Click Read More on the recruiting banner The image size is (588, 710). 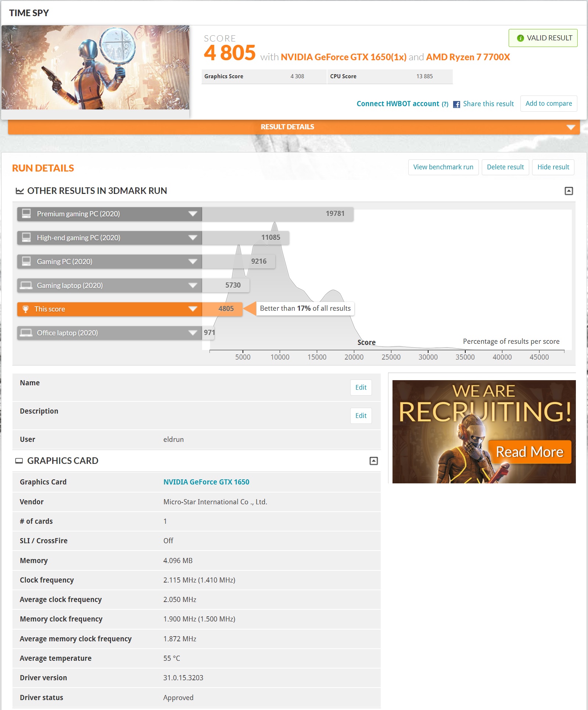tap(529, 452)
